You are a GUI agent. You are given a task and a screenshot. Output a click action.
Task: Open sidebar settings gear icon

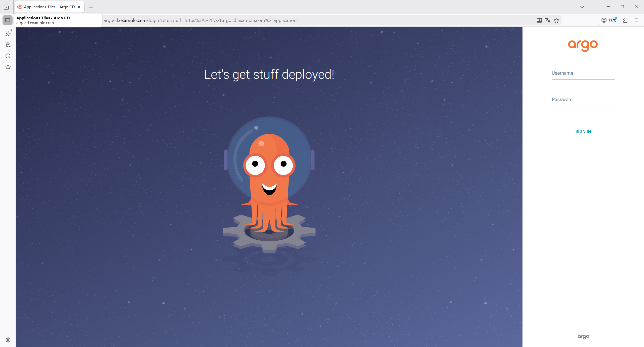point(8,340)
